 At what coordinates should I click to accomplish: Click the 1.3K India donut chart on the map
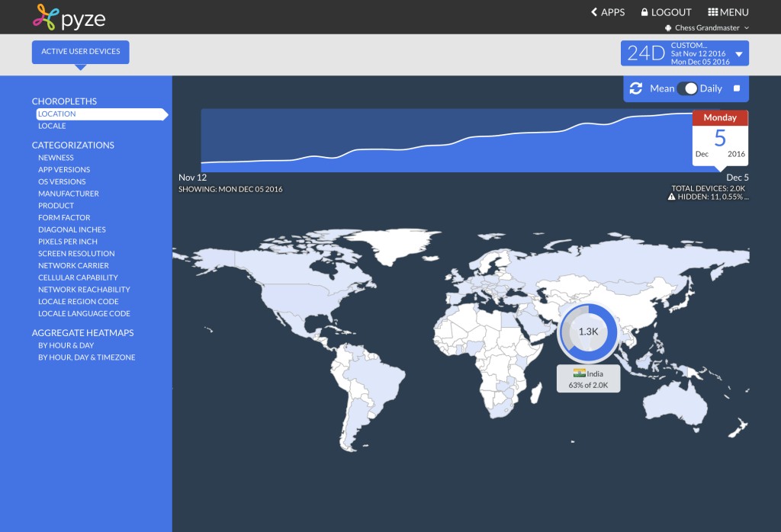tap(587, 332)
